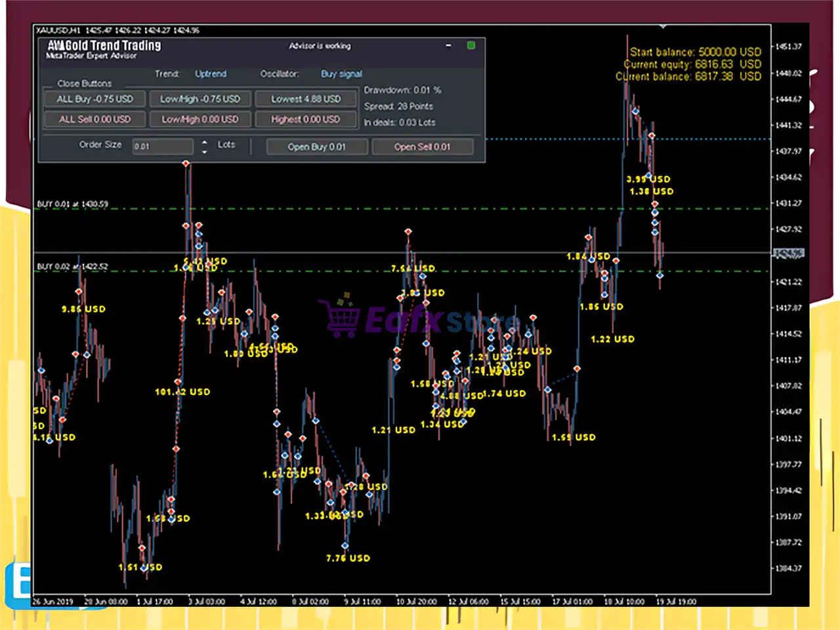Select the BUY 0.01 at 1430.59 order line
The width and height of the screenshot is (840, 630).
pyautogui.click(x=73, y=204)
